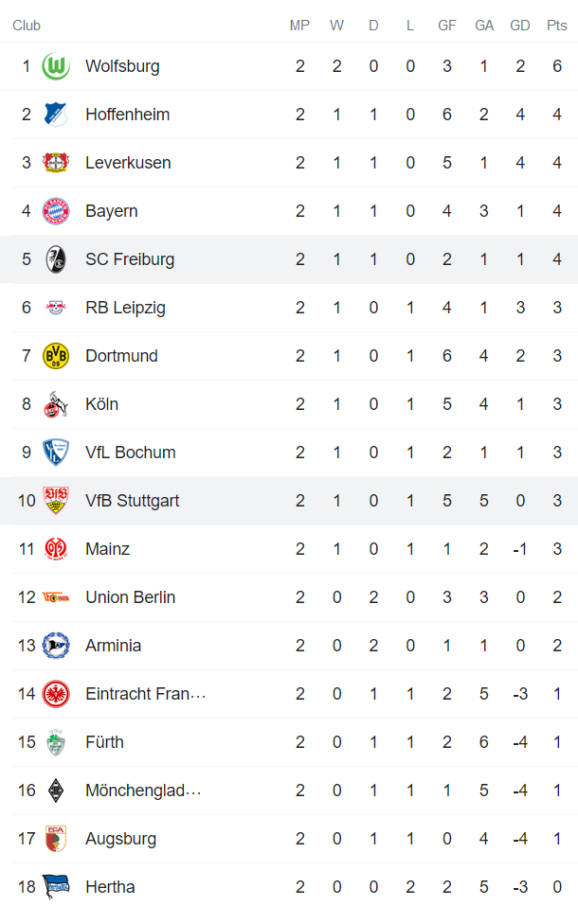The height and width of the screenshot is (924, 578).
Task: Click the Union Berlin club emblem
Action: pyautogui.click(x=54, y=597)
